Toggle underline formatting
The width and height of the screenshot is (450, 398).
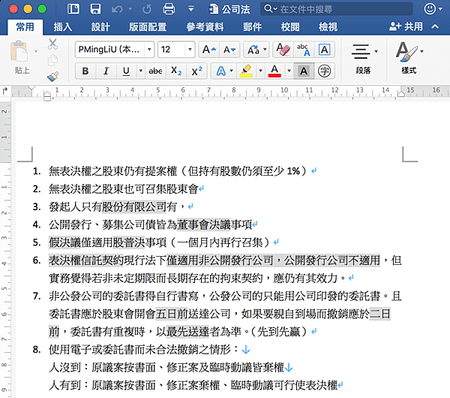point(126,71)
